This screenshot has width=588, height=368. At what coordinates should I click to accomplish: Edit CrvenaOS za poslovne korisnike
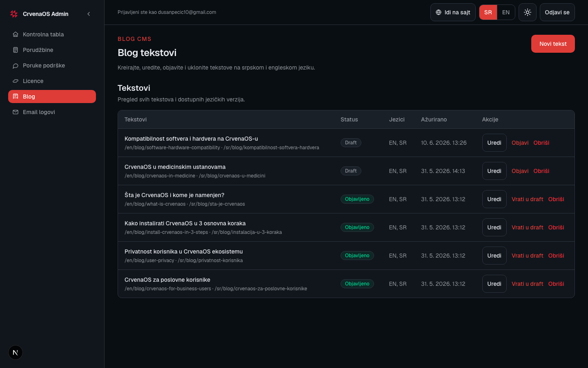point(494,284)
